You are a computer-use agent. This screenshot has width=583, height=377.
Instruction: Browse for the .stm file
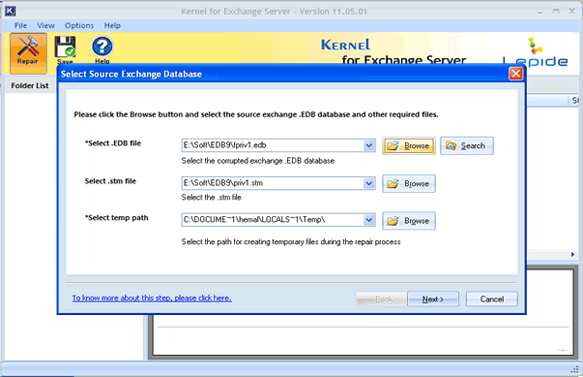tap(409, 184)
